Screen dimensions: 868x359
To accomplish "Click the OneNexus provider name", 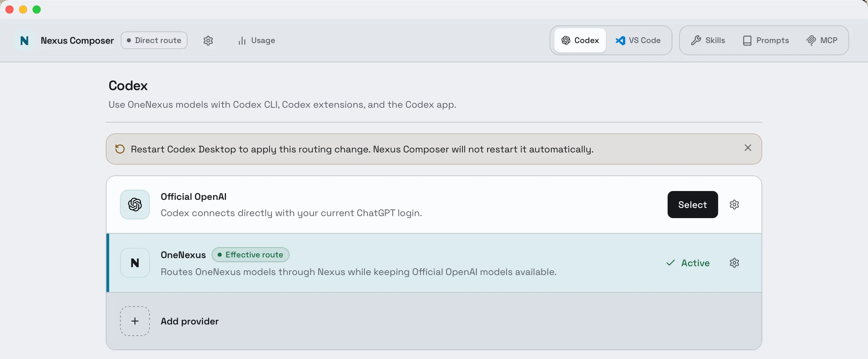I will [183, 255].
